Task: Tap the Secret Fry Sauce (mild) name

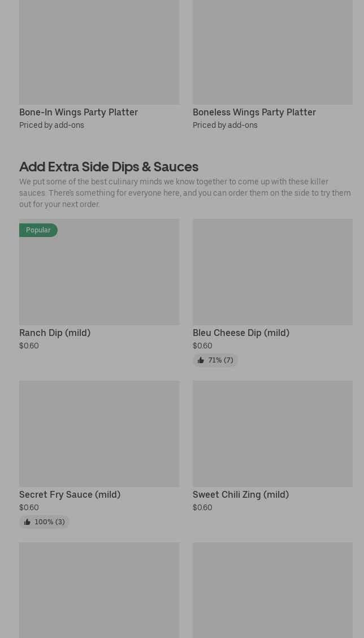Action: coord(70,494)
